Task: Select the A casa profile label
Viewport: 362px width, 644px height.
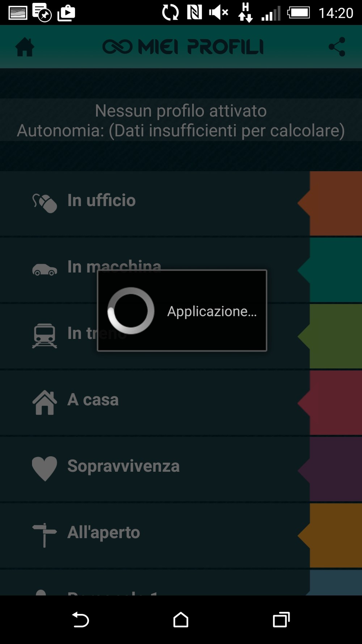Action: (93, 400)
